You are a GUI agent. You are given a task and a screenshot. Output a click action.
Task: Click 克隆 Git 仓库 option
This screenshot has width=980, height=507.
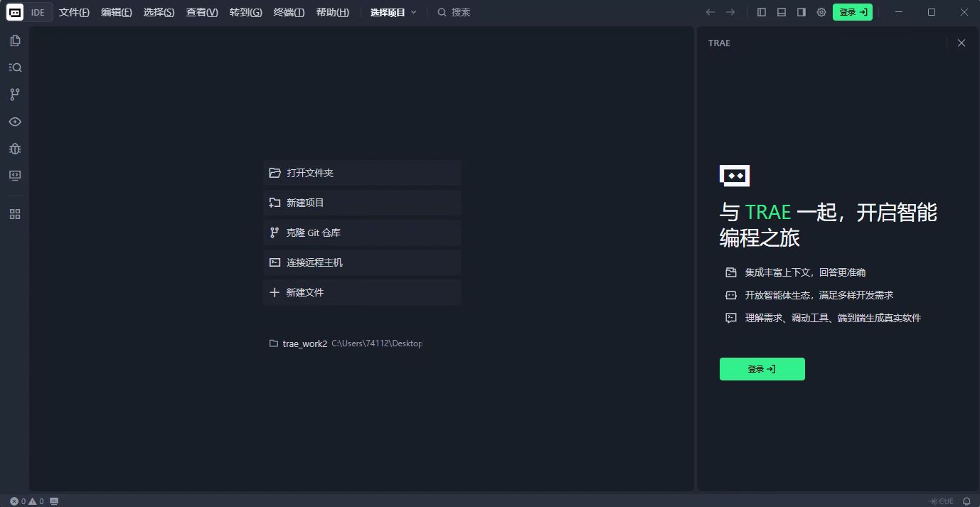tap(362, 233)
